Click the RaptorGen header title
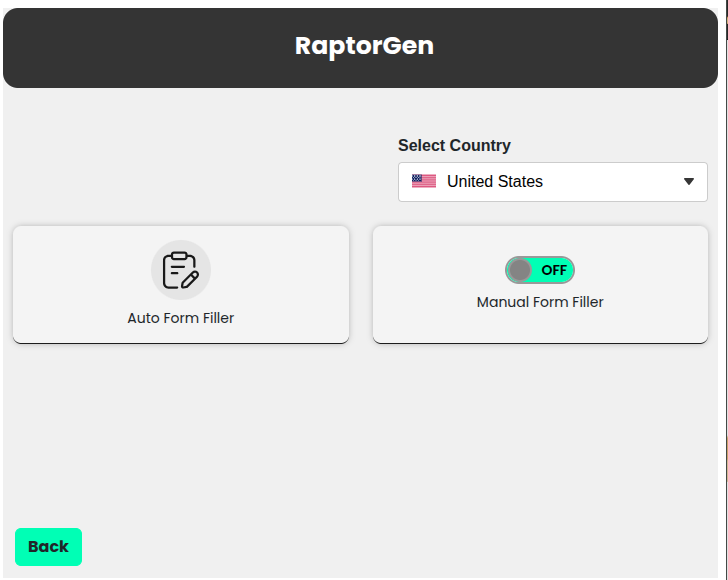 (x=364, y=45)
